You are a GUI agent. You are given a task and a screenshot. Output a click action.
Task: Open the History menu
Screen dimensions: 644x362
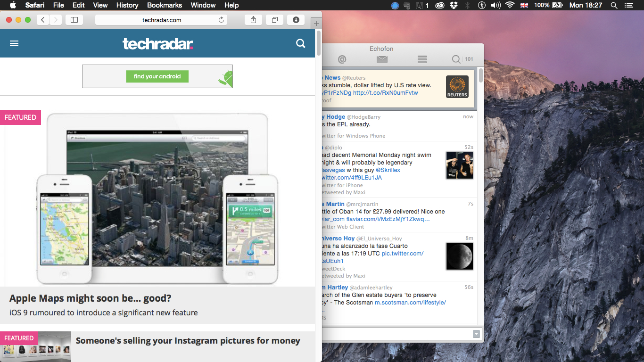click(x=127, y=5)
